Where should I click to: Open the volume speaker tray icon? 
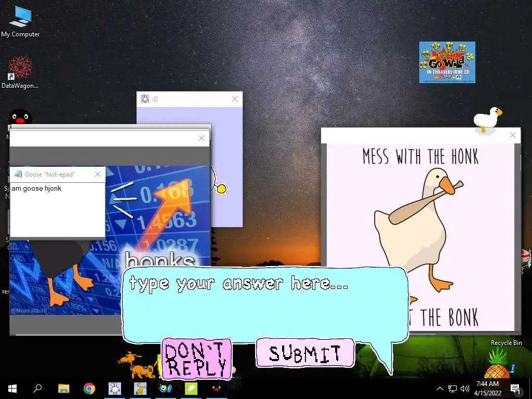[x=465, y=389]
